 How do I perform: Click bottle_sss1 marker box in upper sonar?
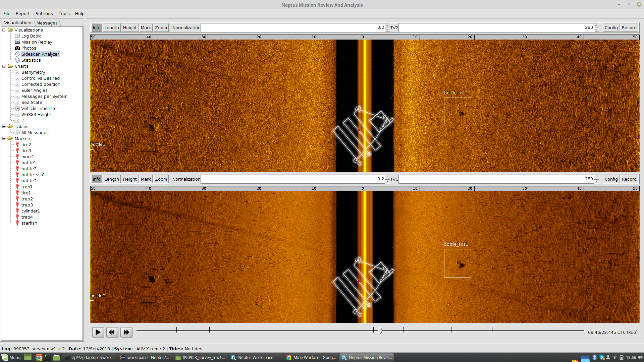point(458,112)
